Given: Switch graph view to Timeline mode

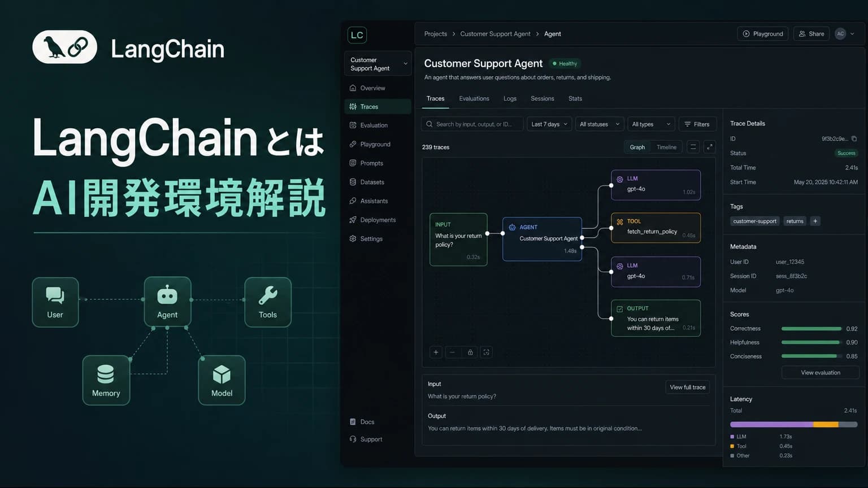Looking at the screenshot, I should [x=666, y=147].
